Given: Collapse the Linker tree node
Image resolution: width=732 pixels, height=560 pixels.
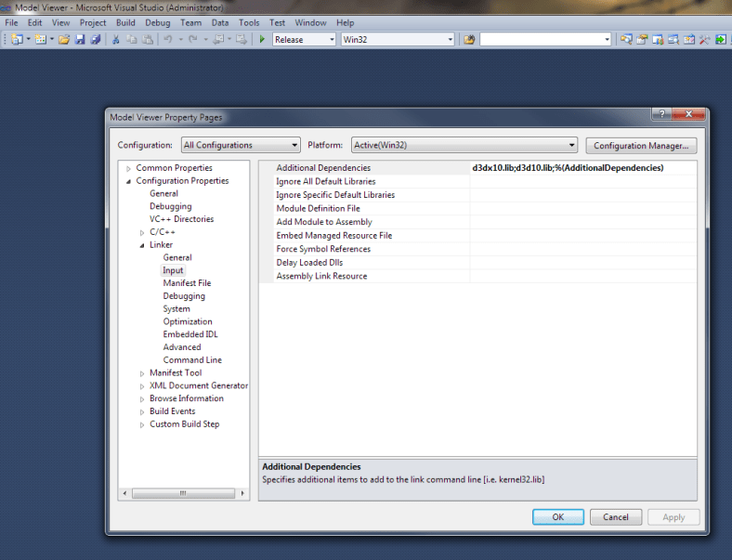Looking at the screenshot, I should 142,245.
